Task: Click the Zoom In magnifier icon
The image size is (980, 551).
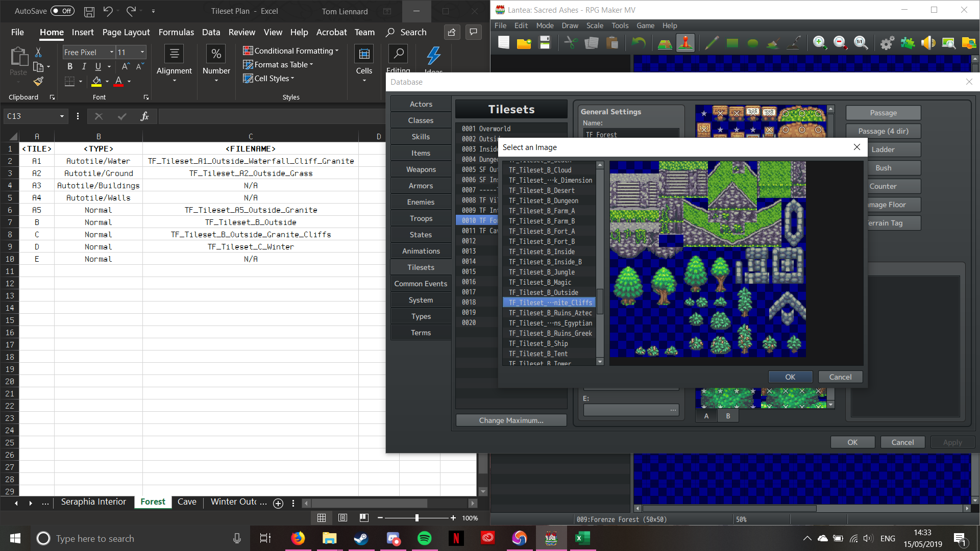Action: pyautogui.click(x=819, y=43)
